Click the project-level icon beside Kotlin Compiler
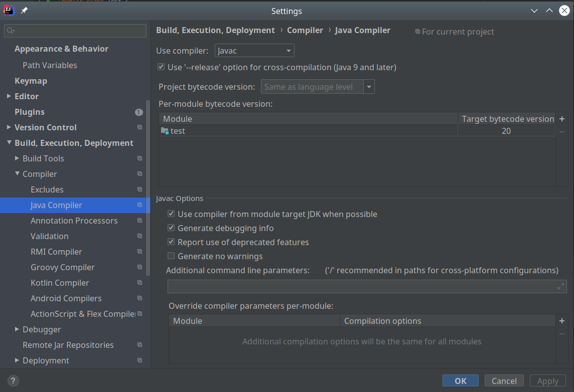This screenshot has width=574, height=392. tap(139, 283)
